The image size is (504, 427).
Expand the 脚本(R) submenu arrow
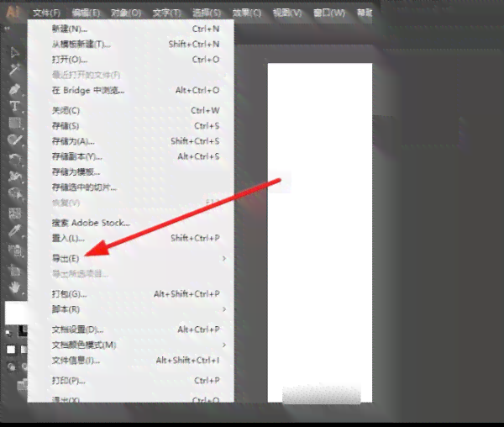[224, 309]
